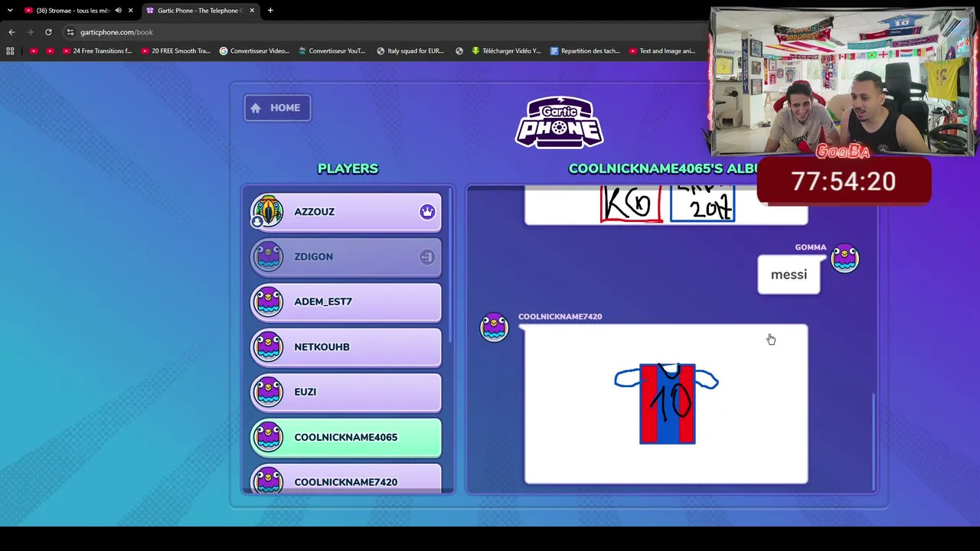Click the 77:54:20 timer overlay

[x=844, y=181]
